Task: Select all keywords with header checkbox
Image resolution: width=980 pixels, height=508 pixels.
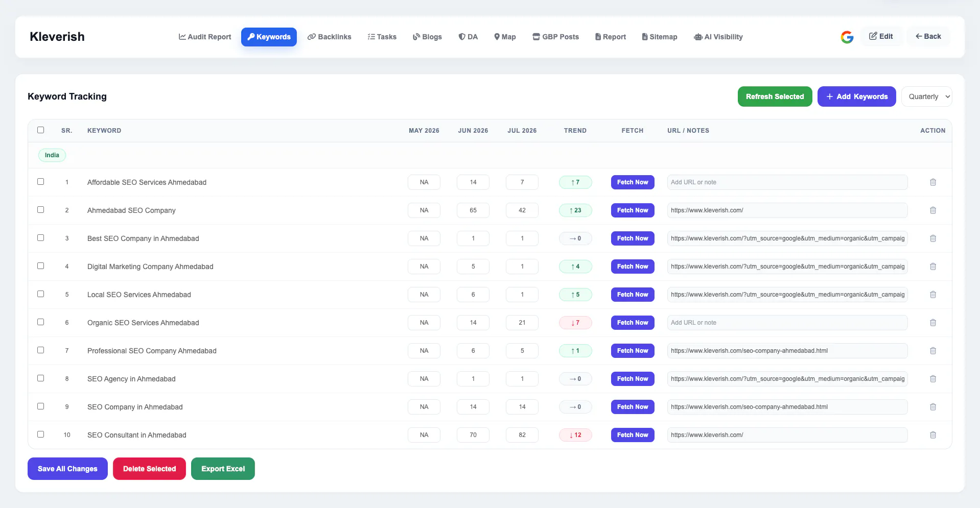Action: (41, 130)
